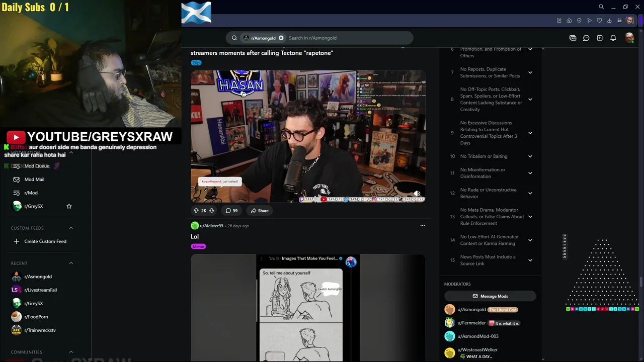The height and width of the screenshot is (362, 644).
Task: Upvote the Hasan clip post
Action: pyautogui.click(x=196, y=211)
